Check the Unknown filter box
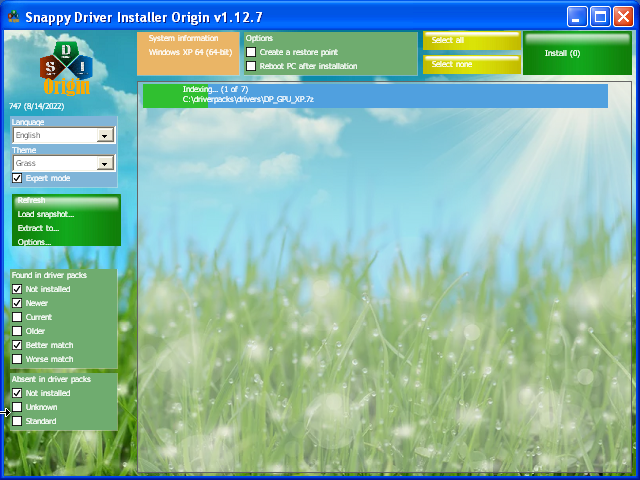640x480 pixels. (x=17, y=407)
